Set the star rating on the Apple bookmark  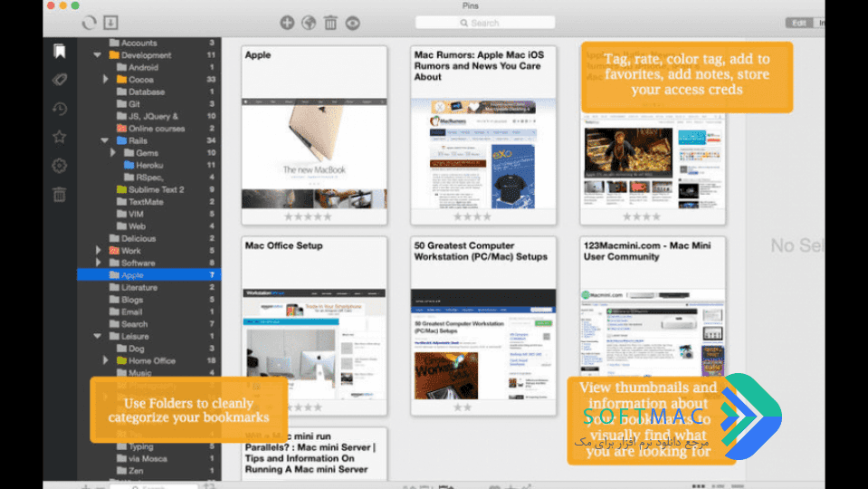point(308,216)
